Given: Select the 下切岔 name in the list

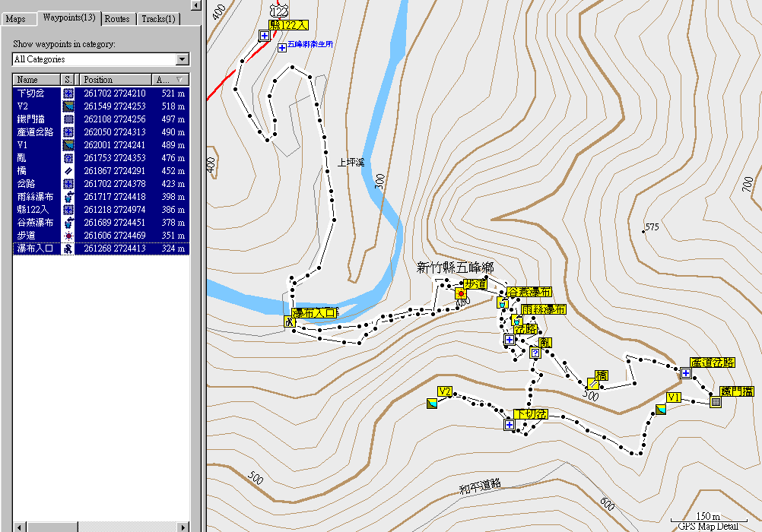Looking at the screenshot, I should point(30,93).
